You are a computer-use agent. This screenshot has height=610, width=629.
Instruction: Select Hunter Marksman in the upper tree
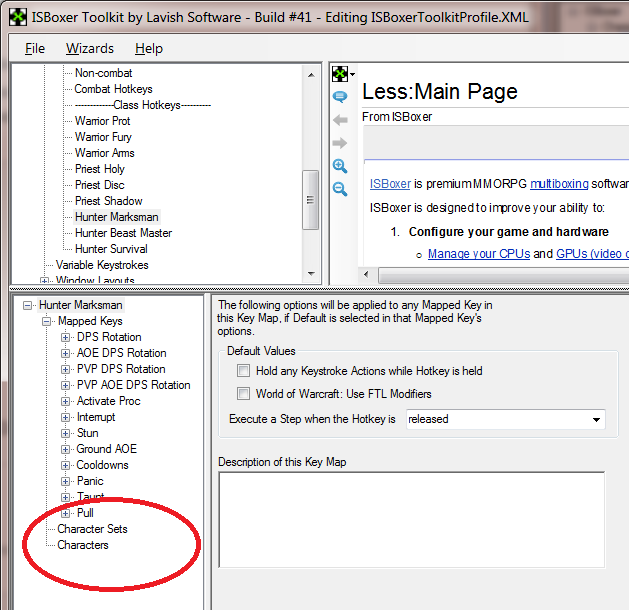117,217
